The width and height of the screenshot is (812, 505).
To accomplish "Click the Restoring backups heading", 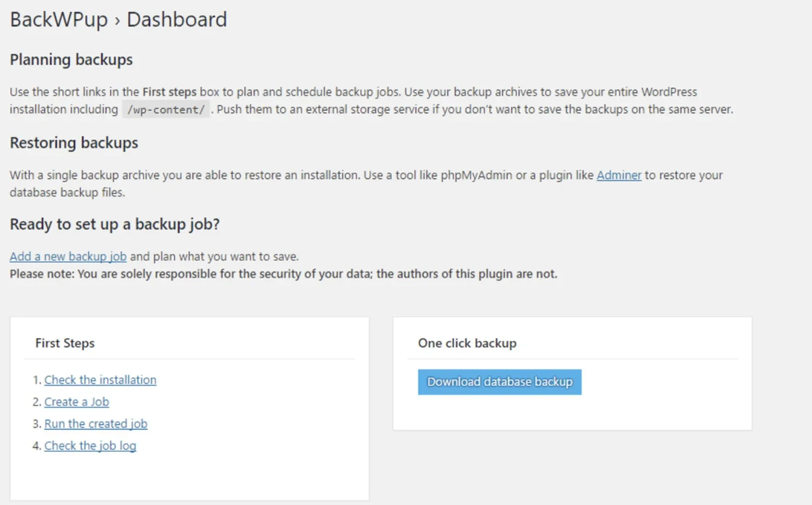I will coord(74,143).
